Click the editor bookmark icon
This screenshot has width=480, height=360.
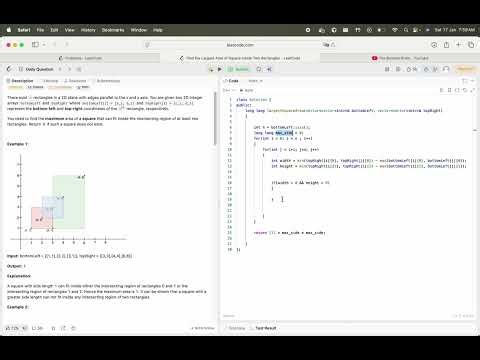pos(449,90)
